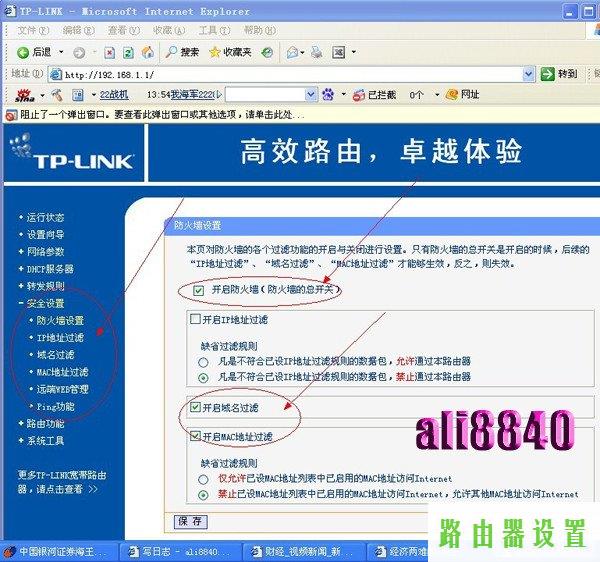Click the 网址 icon in toolbar
The image size is (600, 562).
click(452, 94)
